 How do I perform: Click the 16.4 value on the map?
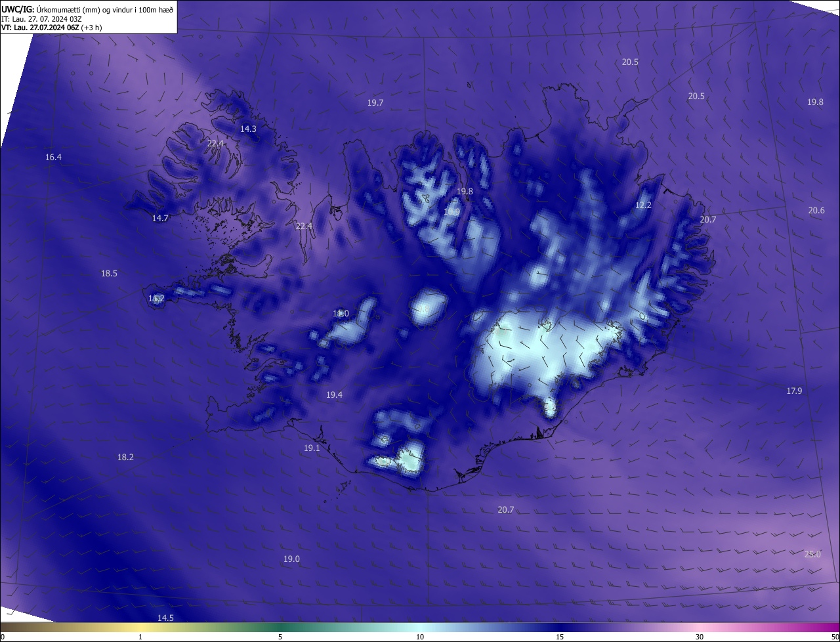(53, 157)
